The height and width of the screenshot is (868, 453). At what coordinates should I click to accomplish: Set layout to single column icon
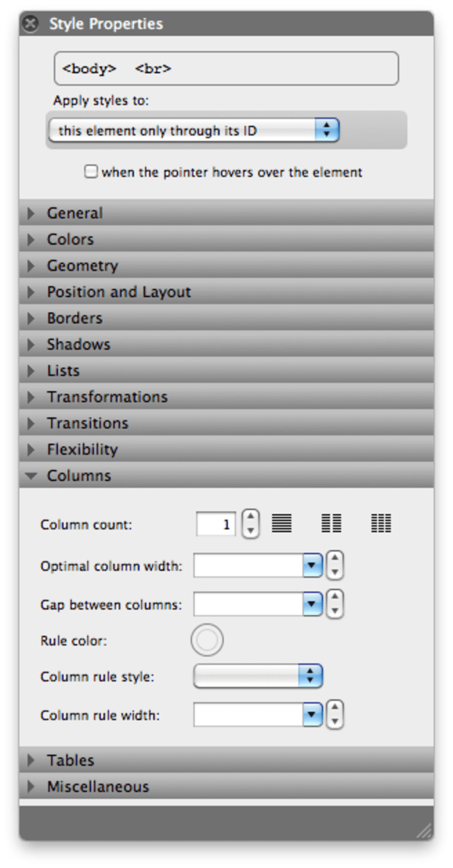tap(282, 523)
